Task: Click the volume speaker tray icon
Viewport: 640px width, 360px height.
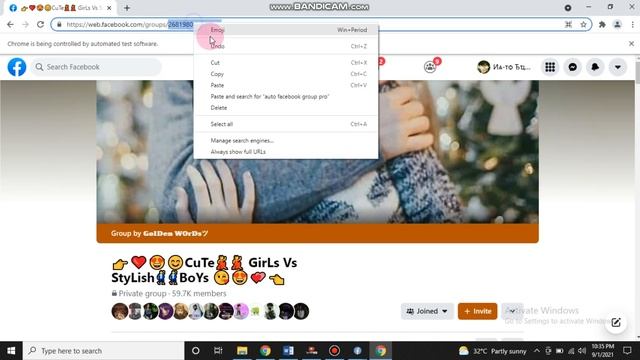Action: tap(582, 351)
